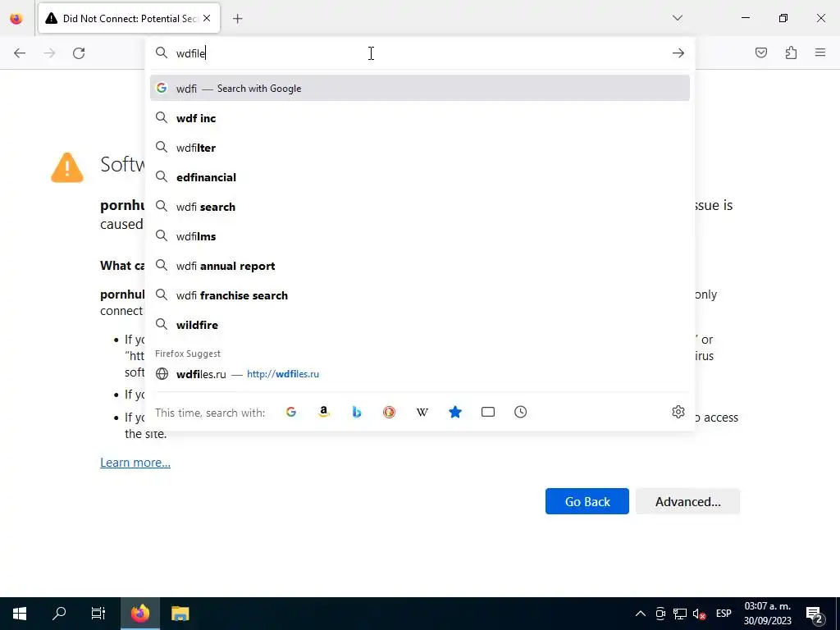Click the Advanced button
Screen dimensions: 840x630
coord(688,501)
